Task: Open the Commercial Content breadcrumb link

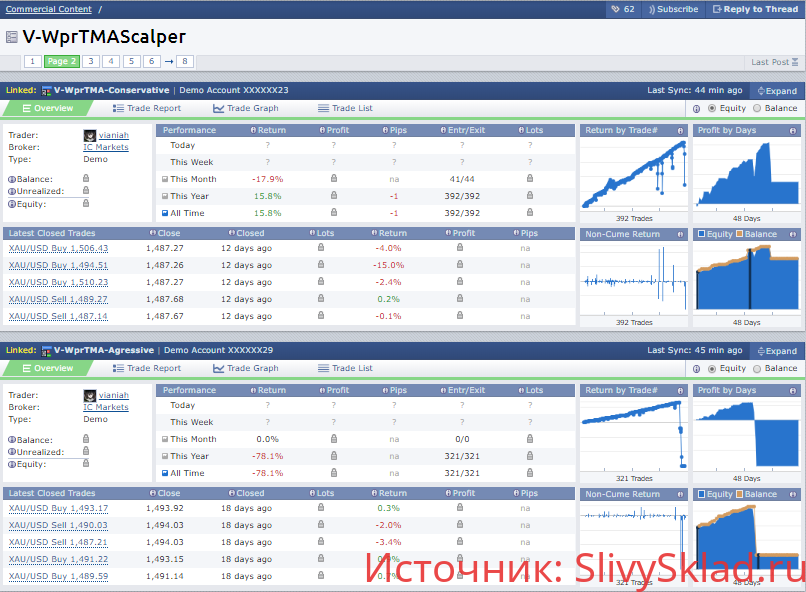Action: [49, 9]
